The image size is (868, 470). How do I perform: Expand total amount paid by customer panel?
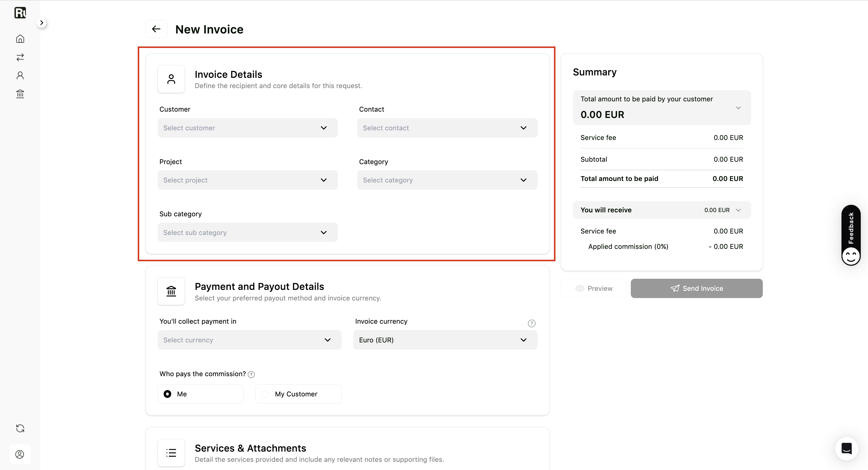662,108
